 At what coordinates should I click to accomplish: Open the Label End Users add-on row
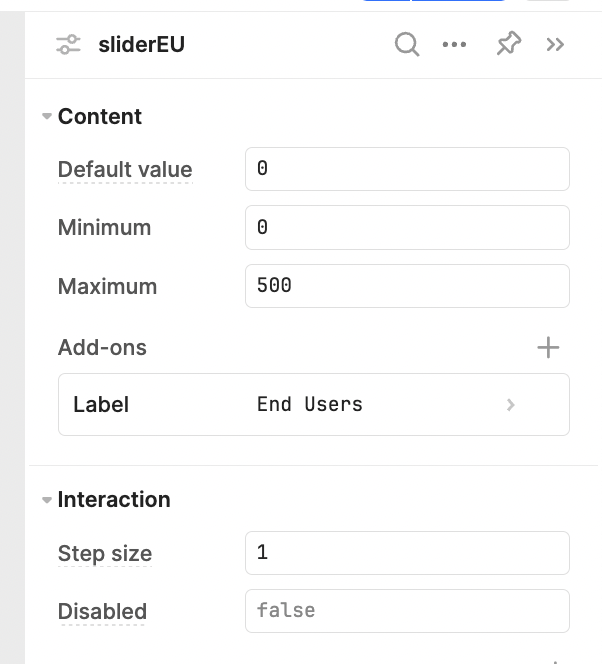tap(314, 404)
